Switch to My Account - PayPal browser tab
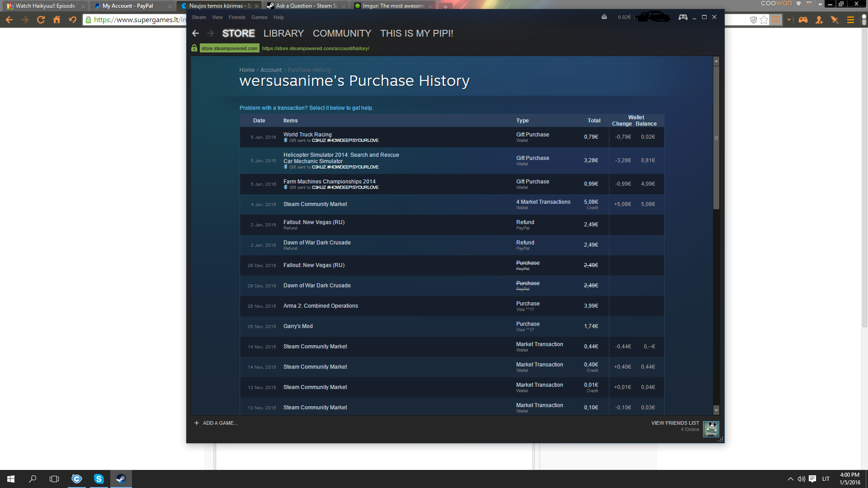This screenshot has width=868, height=488. [132, 6]
